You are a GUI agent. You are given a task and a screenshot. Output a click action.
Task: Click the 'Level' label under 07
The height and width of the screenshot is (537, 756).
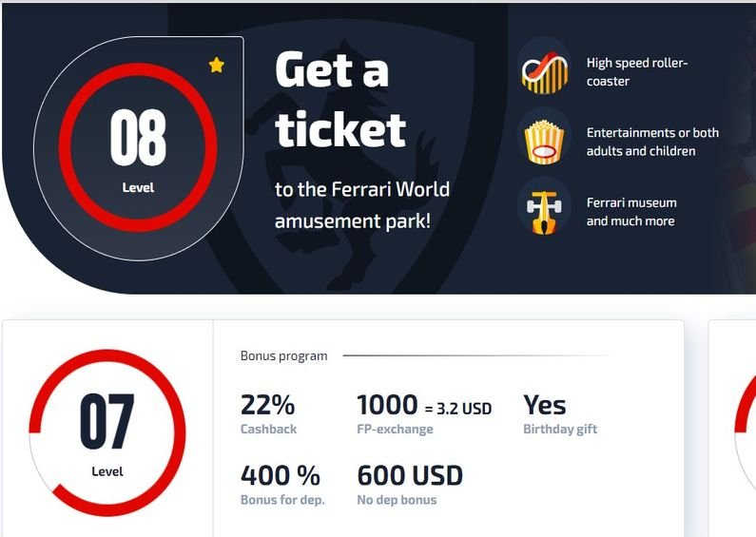click(x=107, y=471)
